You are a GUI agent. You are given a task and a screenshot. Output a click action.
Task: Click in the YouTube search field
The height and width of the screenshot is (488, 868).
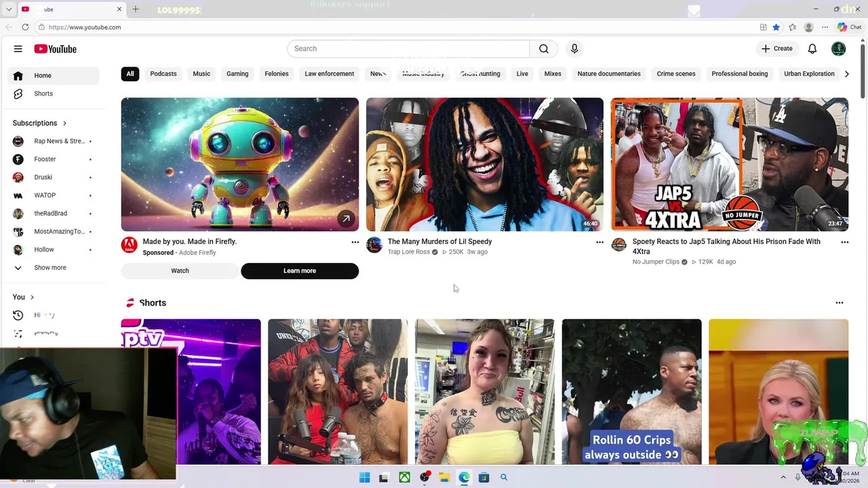408,49
